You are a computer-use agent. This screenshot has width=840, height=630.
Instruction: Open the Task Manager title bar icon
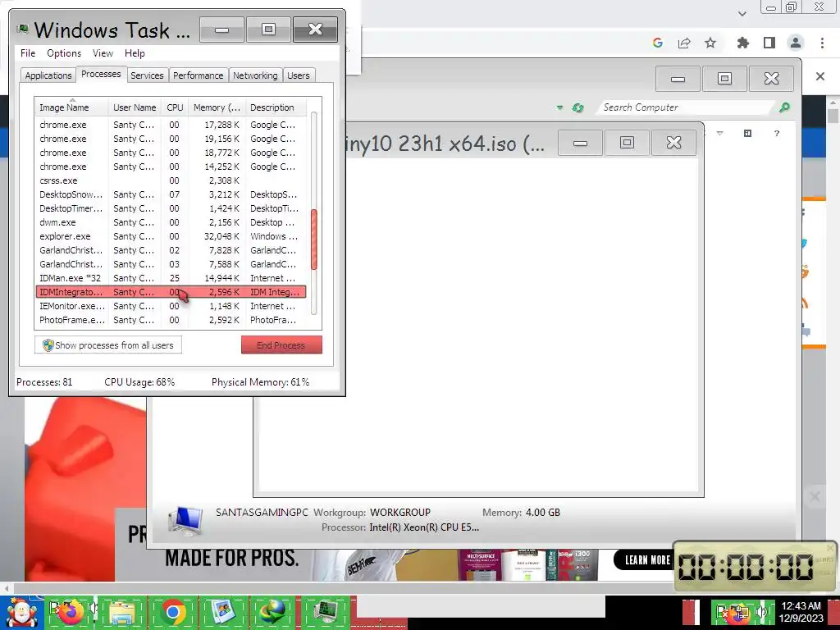pos(22,29)
